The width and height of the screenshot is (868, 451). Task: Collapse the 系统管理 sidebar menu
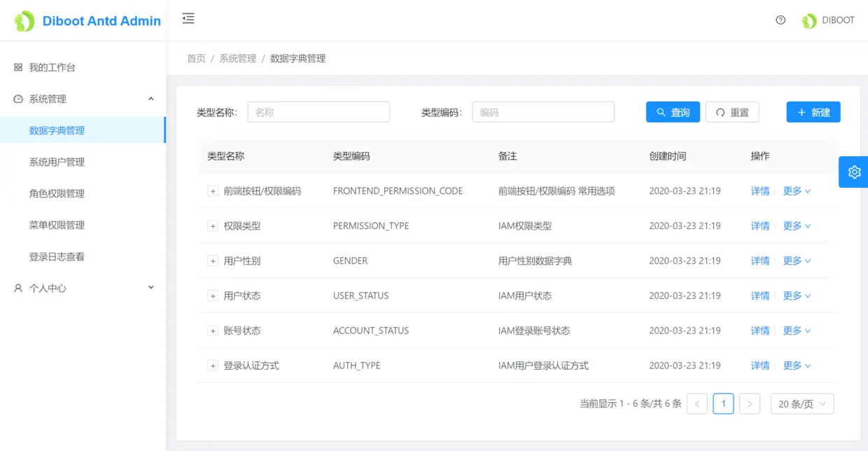point(84,99)
